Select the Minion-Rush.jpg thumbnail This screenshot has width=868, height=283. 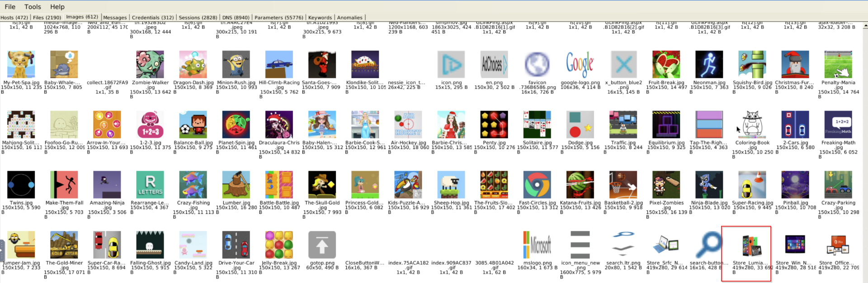pyautogui.click(x=236, y=65)
